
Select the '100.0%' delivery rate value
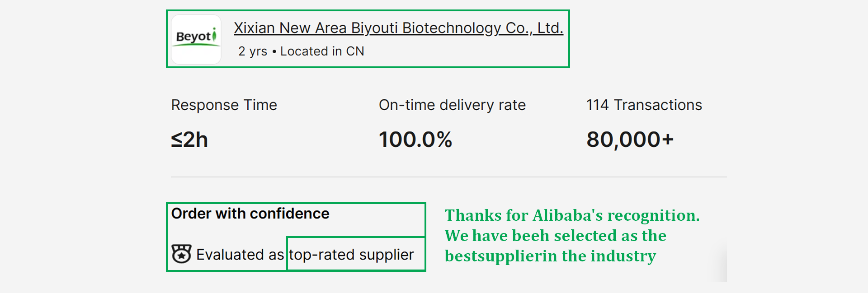[415, 140]
